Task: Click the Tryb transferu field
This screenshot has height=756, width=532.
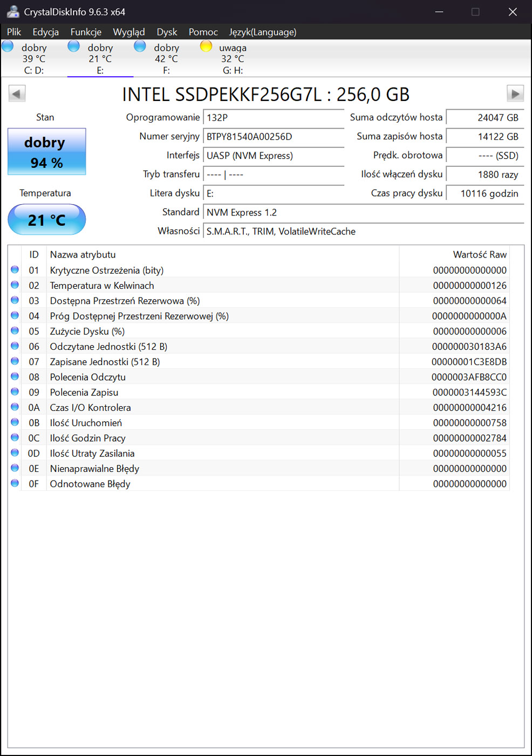Action: click(274, 174)
